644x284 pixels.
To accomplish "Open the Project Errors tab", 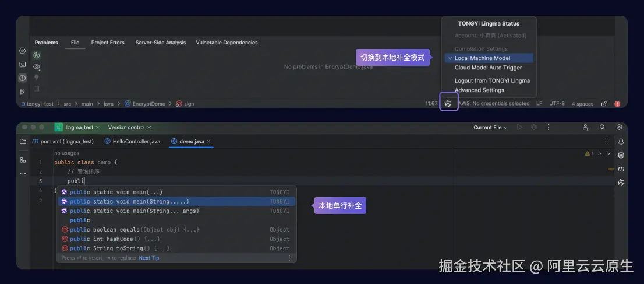I will tap(108, 43).
